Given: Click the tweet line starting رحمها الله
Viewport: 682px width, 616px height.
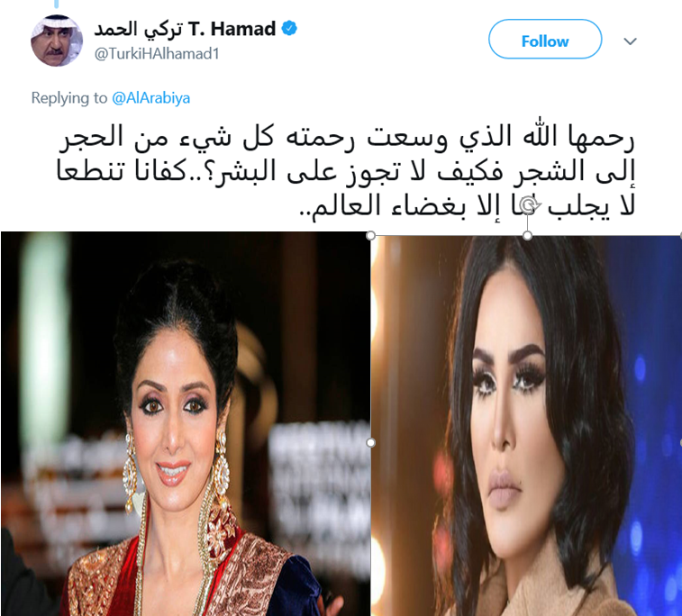Looking at the screenshot, I should point(346,137).
